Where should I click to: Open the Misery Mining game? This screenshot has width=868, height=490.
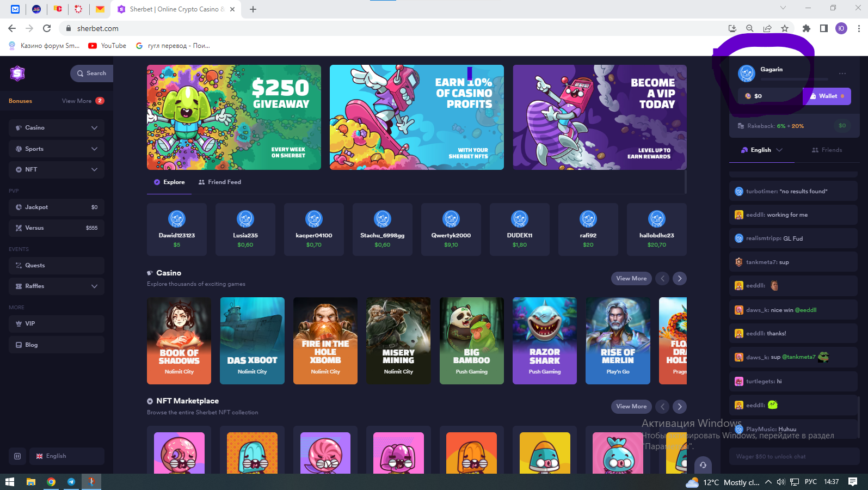coord(398,341)
